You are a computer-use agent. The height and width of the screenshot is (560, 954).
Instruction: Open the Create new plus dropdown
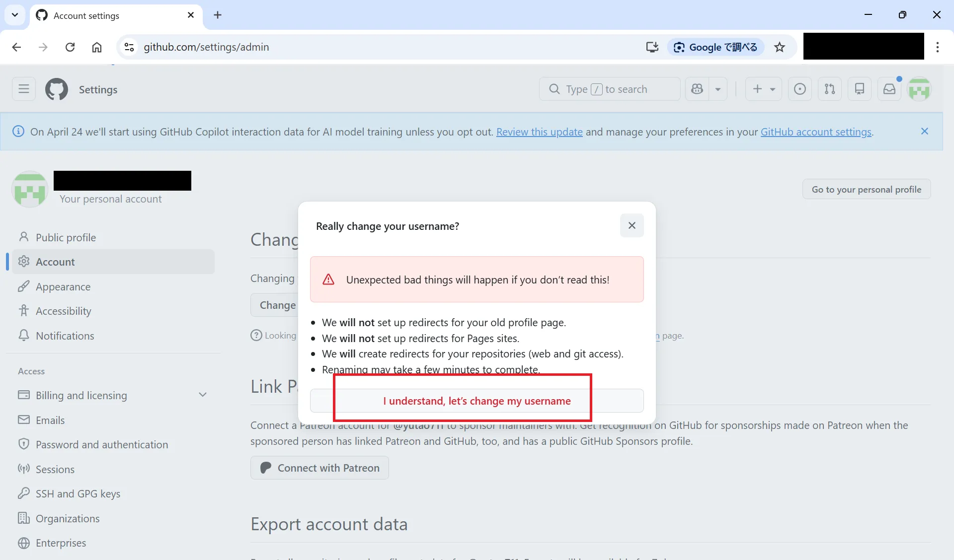[764, 89]
